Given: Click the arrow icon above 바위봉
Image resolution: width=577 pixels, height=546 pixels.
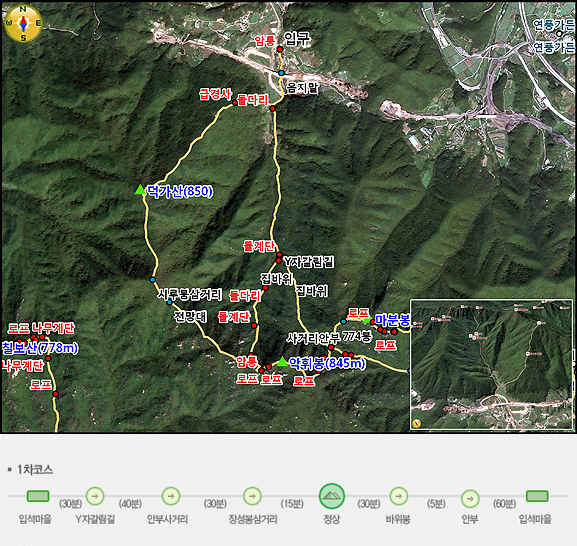Looking at the screenshot, I should pos(399,496).
